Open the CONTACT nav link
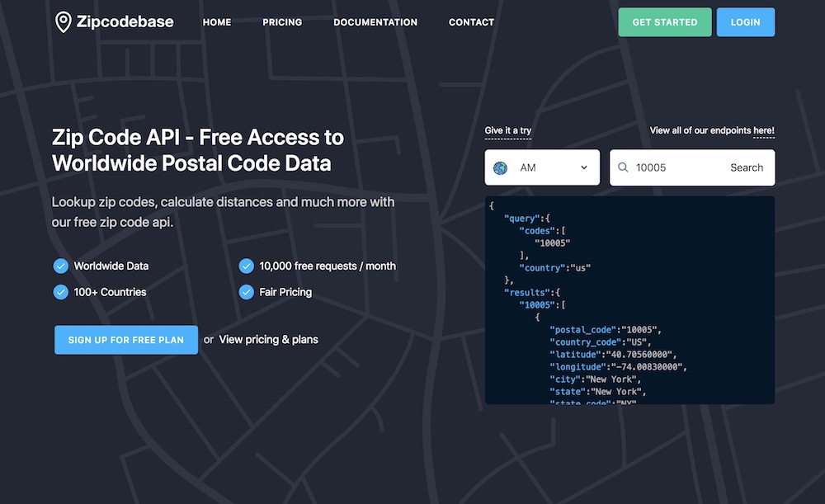The image size is (825, 504). (471, 22)
